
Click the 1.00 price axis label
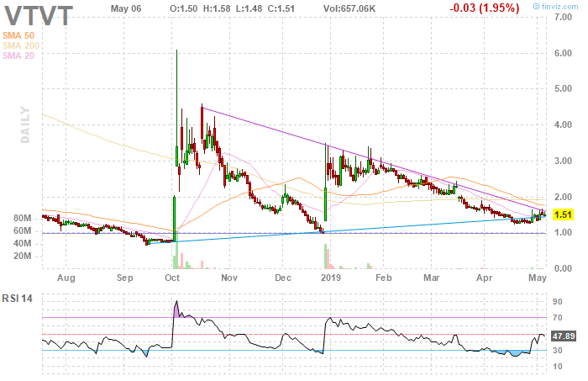[564, 232]
